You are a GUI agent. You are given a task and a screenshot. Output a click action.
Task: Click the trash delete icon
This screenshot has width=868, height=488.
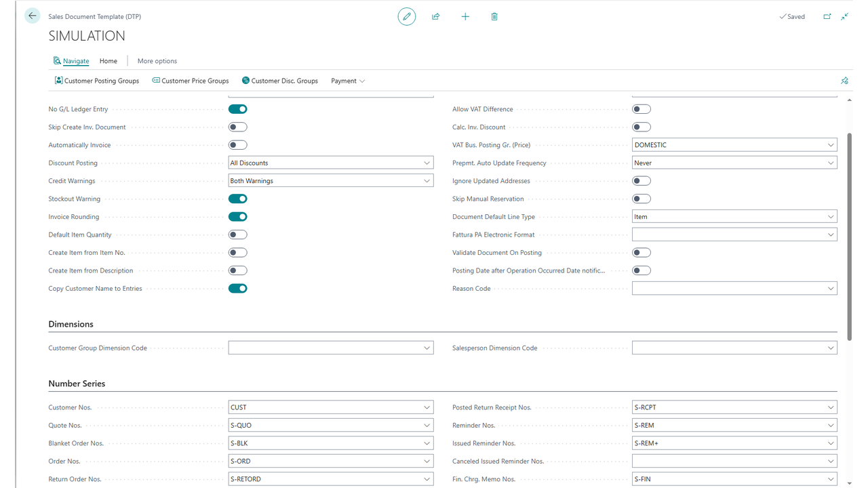pyautogui.click(x=494, y=16)
